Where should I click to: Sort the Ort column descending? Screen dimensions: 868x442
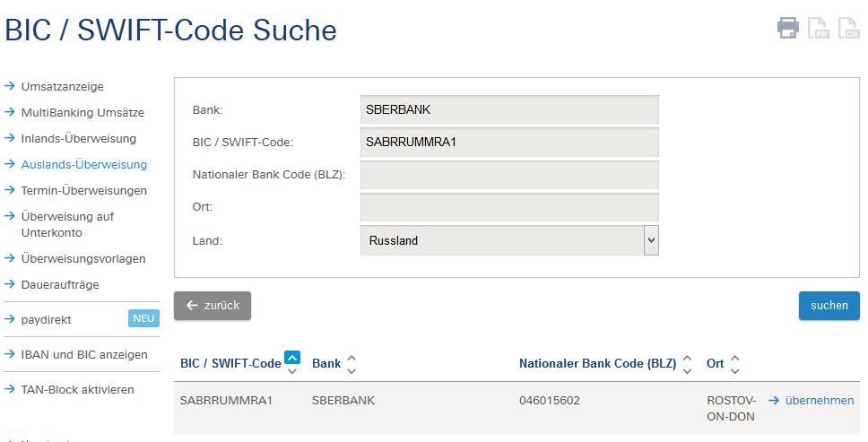[x=734, y=370]
